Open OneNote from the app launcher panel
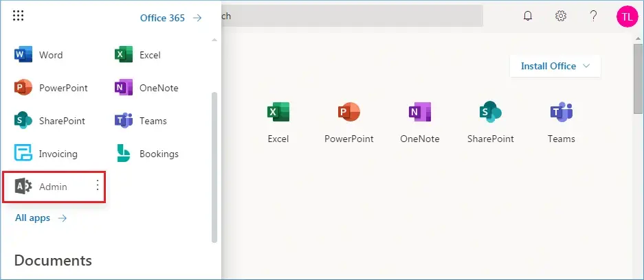The height and width of the screenshot is (280, 644). coord(146,88)
